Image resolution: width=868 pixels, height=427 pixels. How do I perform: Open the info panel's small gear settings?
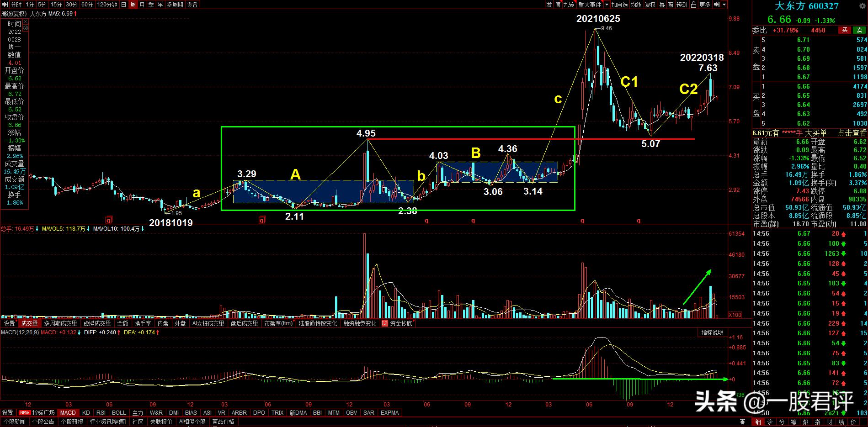26,28
